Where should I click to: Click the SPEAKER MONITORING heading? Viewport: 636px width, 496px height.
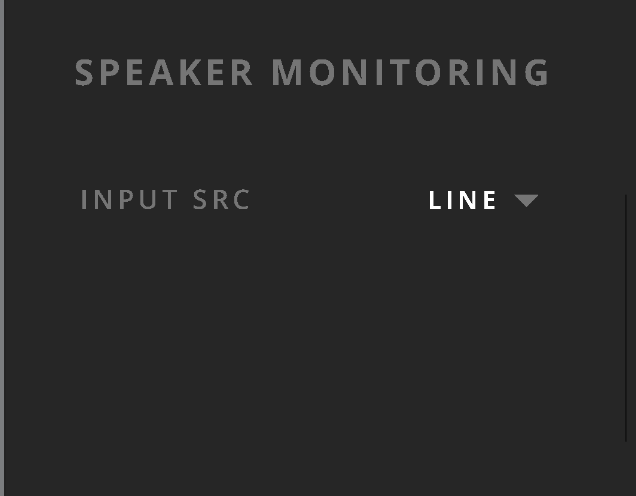coord(312,72)
